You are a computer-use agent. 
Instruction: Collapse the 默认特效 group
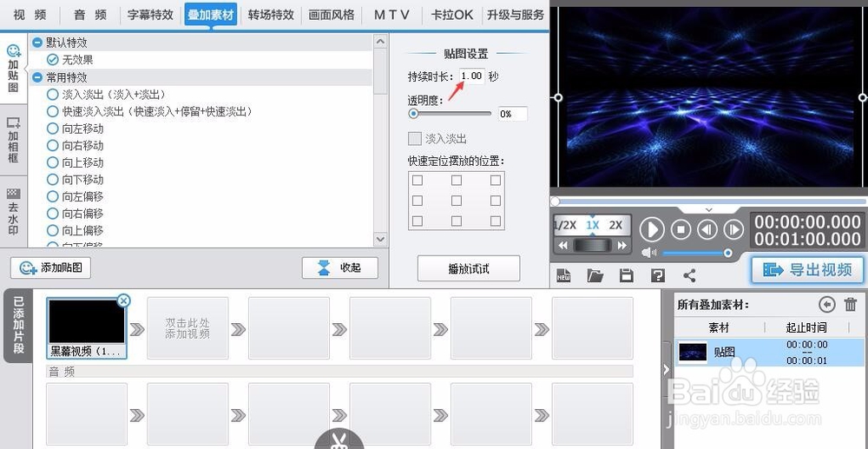[x=37, y=43]
